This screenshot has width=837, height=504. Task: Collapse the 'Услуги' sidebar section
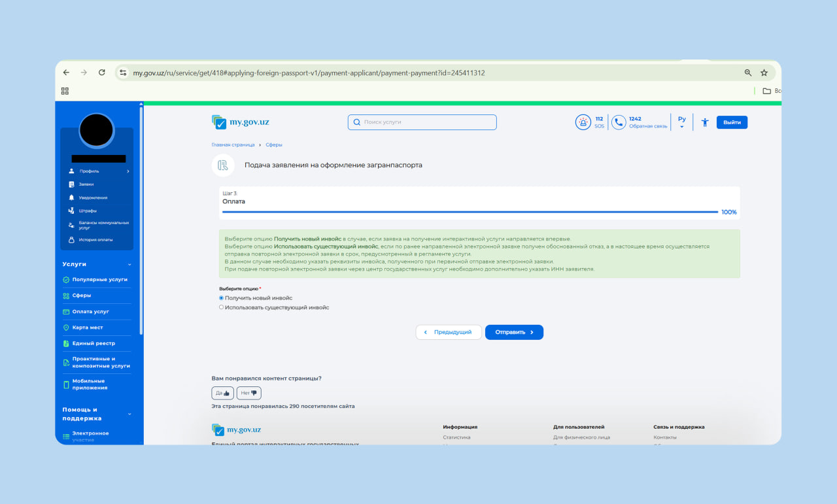[x=129, y=264]
